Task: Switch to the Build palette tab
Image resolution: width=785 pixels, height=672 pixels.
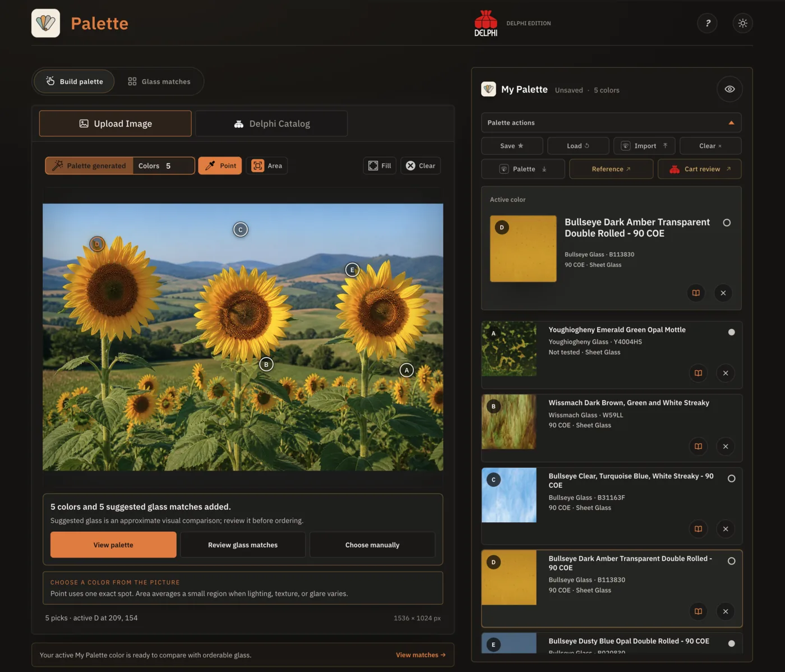Action: [x=74, y=81]
